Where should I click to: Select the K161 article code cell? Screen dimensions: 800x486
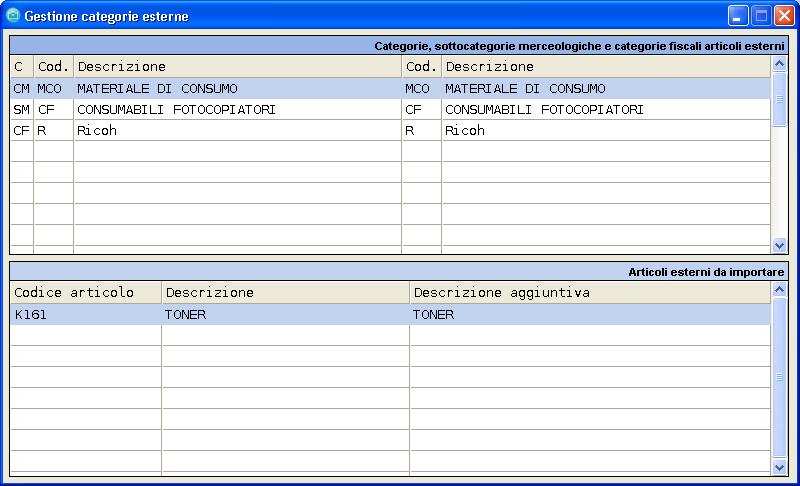pos(86,315)
